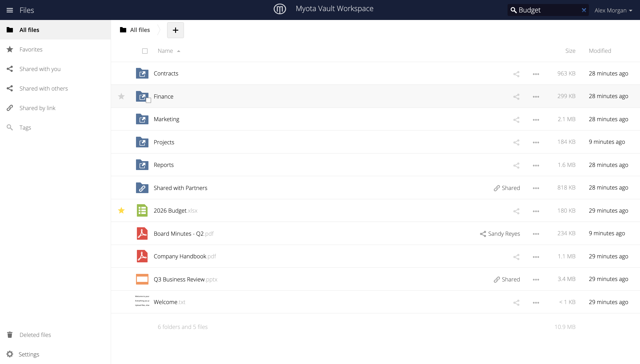The width and height of the screenshot is (640, 364).
Task: Click Board Minutes PDF file icon
Action: pyautogui.click(x=142, y=233)
